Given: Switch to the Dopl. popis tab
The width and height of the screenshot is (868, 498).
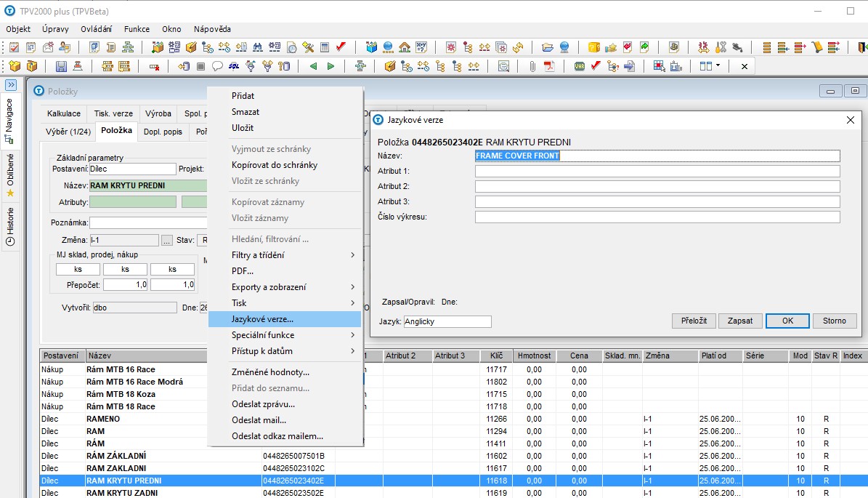Looking at the screenshot, I should pos(163,132).
